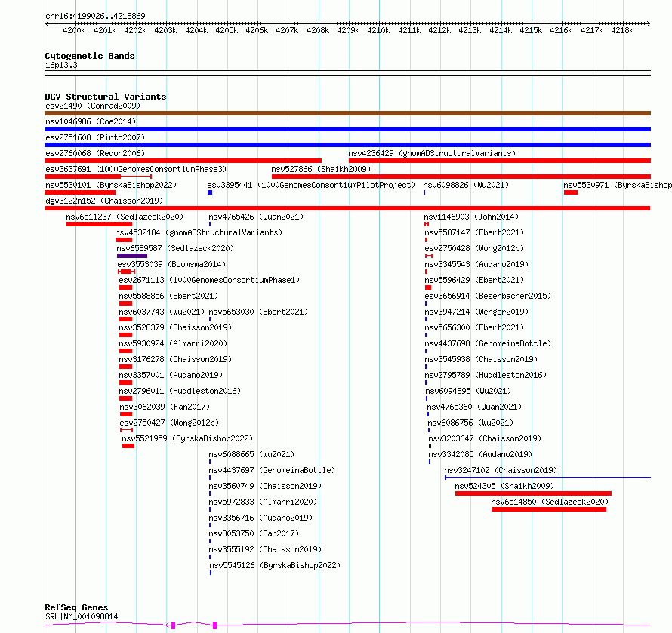Open nsv527866 (Shaikh2009) variant
This screenshot has width=672, height=633.
tap(321, 169)
